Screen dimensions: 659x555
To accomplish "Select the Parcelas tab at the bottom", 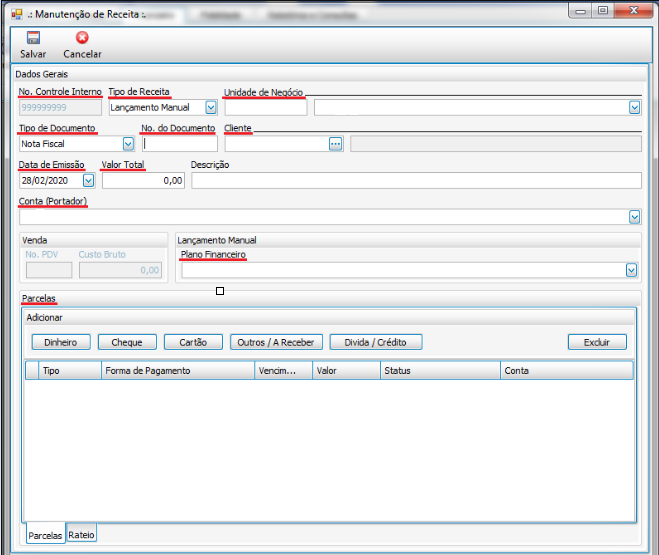I will pyautogui.click(x=45, y=534).
